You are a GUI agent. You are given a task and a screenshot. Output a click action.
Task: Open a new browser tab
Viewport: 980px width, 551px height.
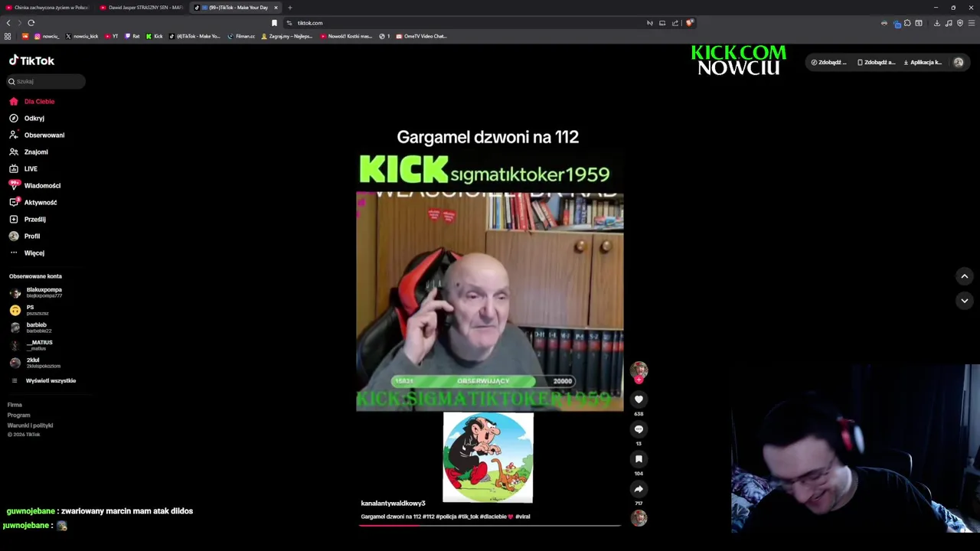click(x=289, y=8)
